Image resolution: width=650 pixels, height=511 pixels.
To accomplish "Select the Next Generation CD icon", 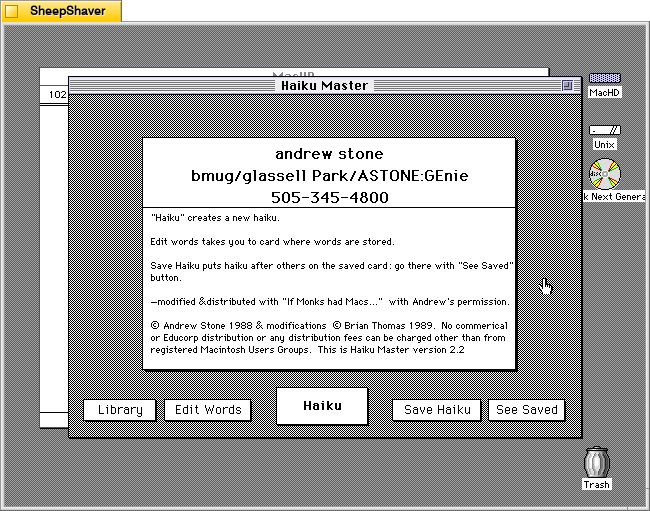I will pos(605,174).
